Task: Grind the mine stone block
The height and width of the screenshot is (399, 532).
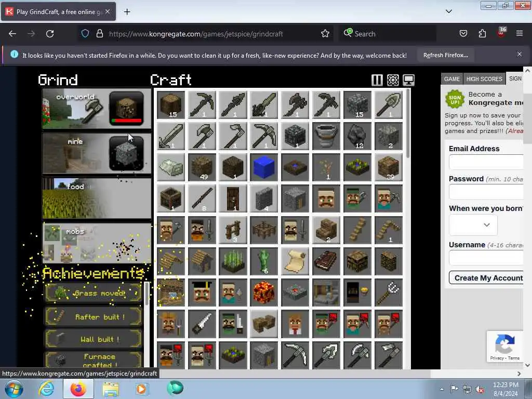Action: (126, 153)
